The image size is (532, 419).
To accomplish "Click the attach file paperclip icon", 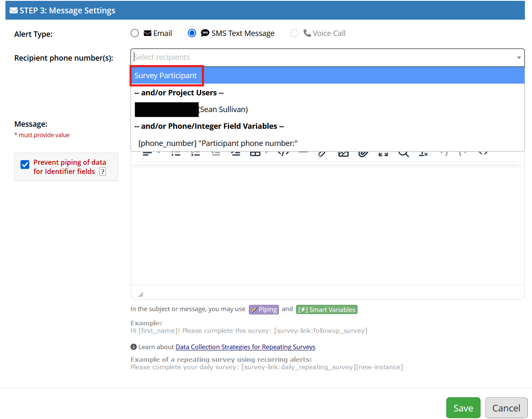I will (x=363, y=153).
